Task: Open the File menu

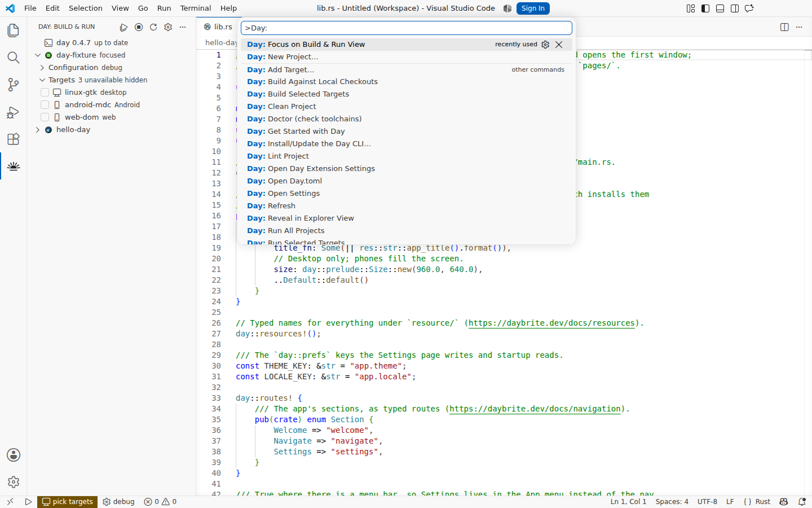Action: click(30, 8)
